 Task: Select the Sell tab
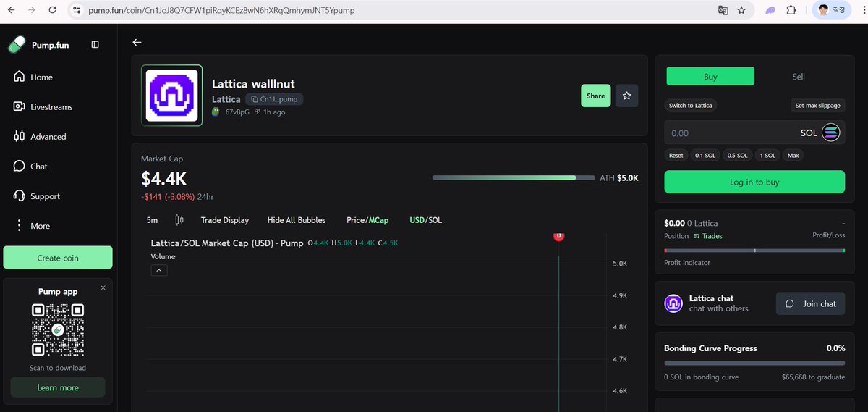click(x=799, y=76)
